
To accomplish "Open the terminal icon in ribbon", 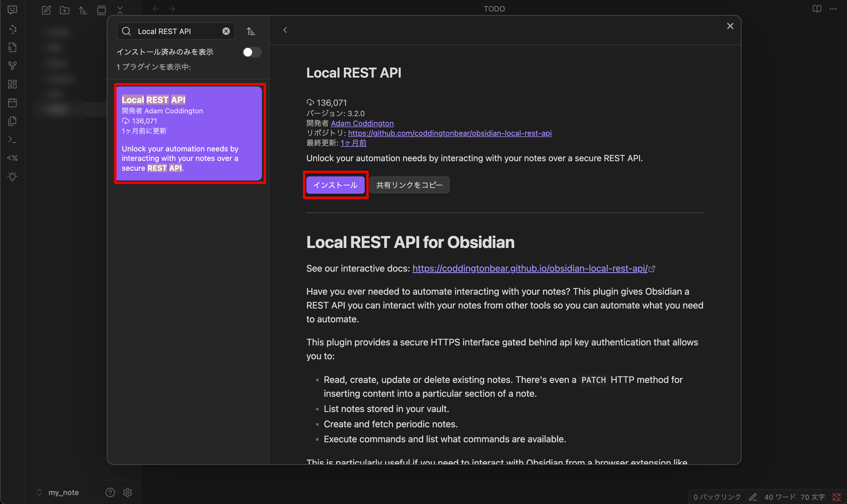I will [x=13, y=140].
